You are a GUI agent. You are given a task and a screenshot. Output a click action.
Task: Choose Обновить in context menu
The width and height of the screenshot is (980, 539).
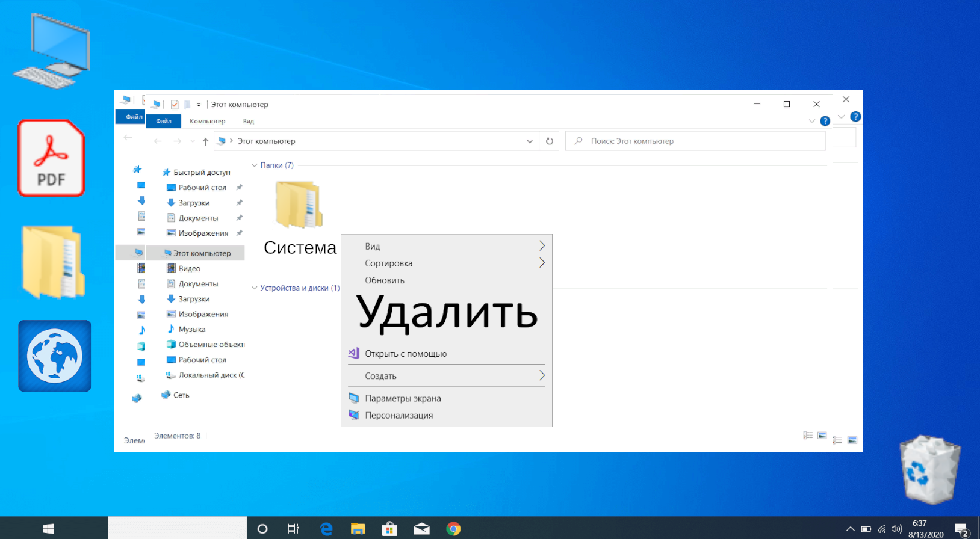click(447, 280)
